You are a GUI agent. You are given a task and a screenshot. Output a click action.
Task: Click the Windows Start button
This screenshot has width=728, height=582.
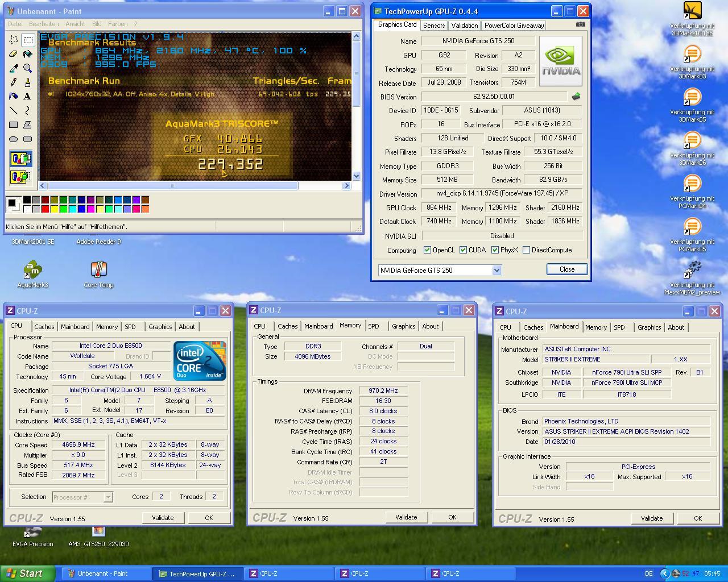[28, 573]
